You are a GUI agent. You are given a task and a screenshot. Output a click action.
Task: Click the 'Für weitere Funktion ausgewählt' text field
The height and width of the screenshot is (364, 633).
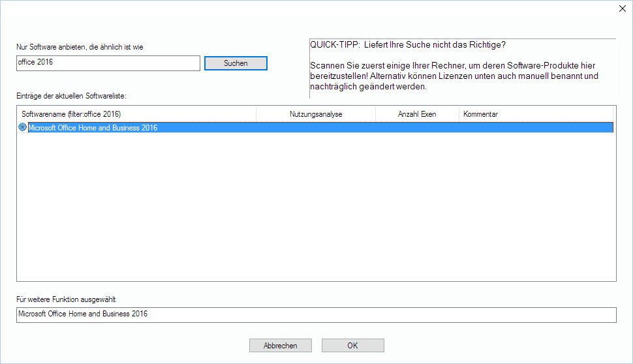(316, 315)
